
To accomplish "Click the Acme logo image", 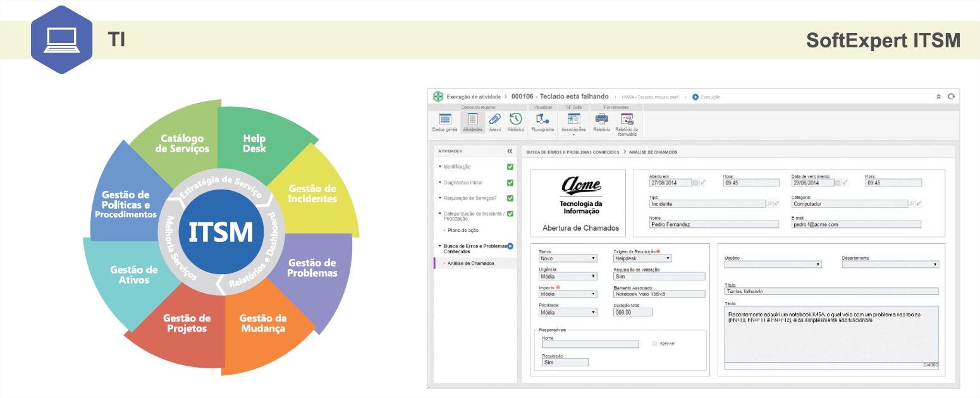I will [x=581, y=184].
